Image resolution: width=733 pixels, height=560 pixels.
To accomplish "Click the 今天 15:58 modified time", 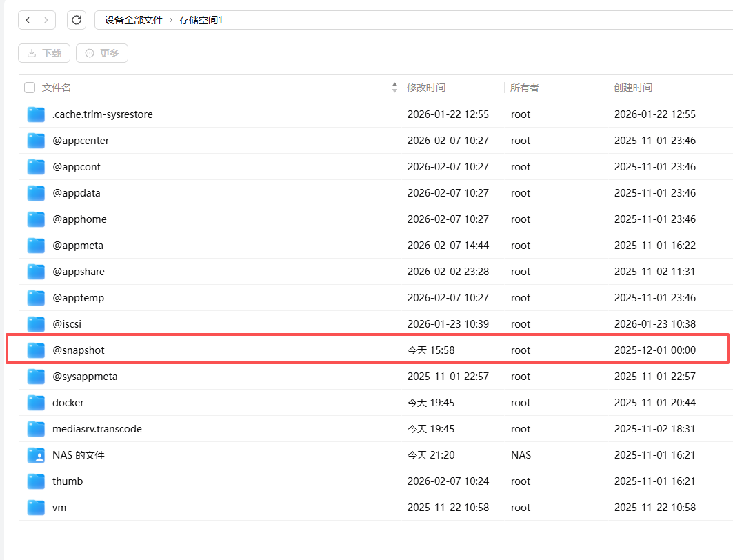I will coord(431,350).
